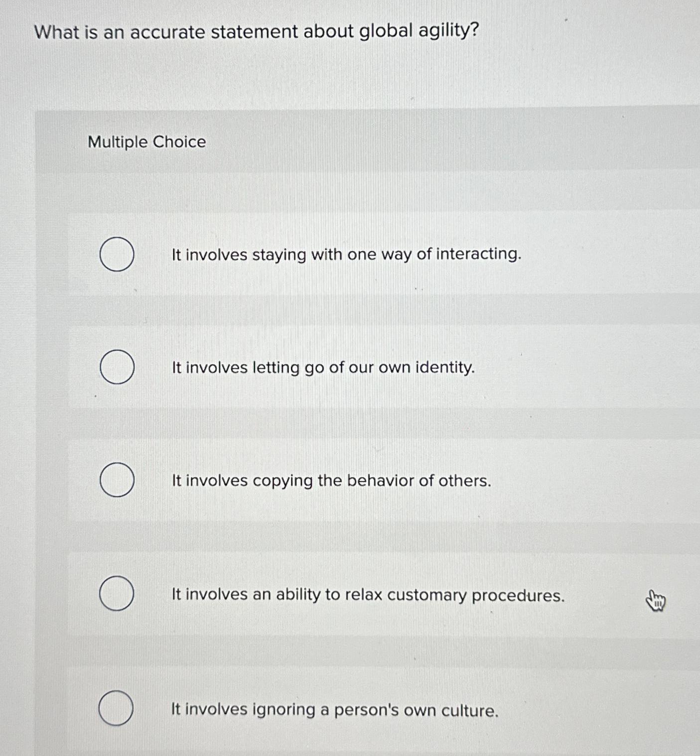This screenshot has width=700, height=756.
Task: Select the radio button for 'copying the behavior of others'
Action: tap(117, 480)
